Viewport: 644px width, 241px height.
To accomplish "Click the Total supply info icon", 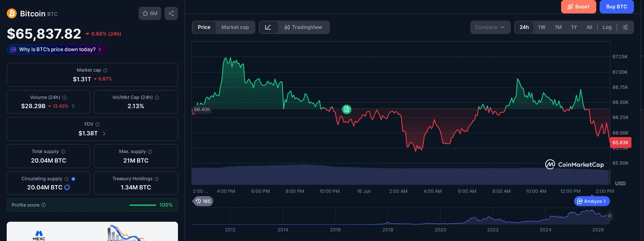I will [63, 152].
